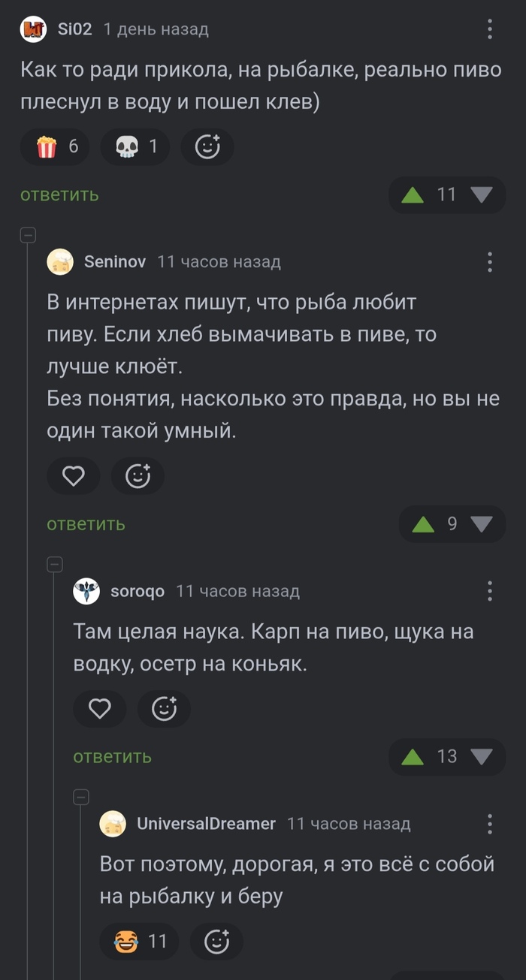
Task: Add an emoji reaction to soroqo's comment
Action: point(164,709)
